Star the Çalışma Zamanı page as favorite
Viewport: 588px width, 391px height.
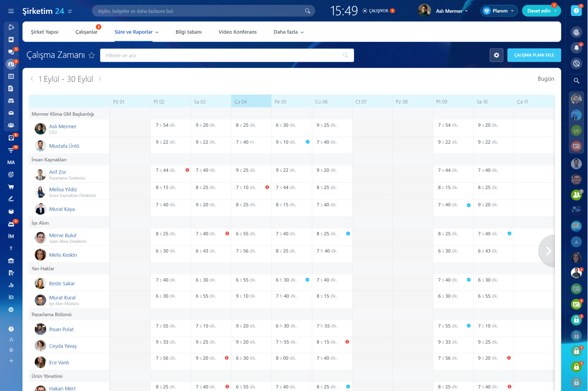coord(92,55)
